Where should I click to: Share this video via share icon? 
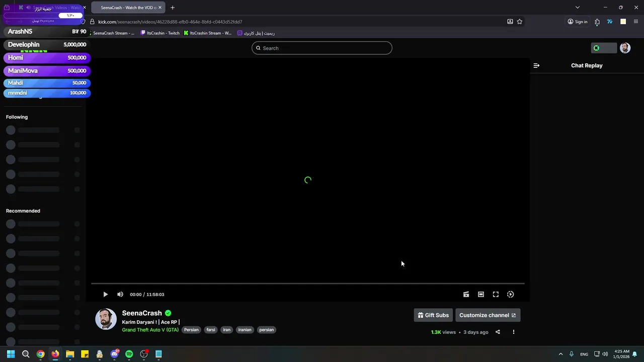(498, 332)
